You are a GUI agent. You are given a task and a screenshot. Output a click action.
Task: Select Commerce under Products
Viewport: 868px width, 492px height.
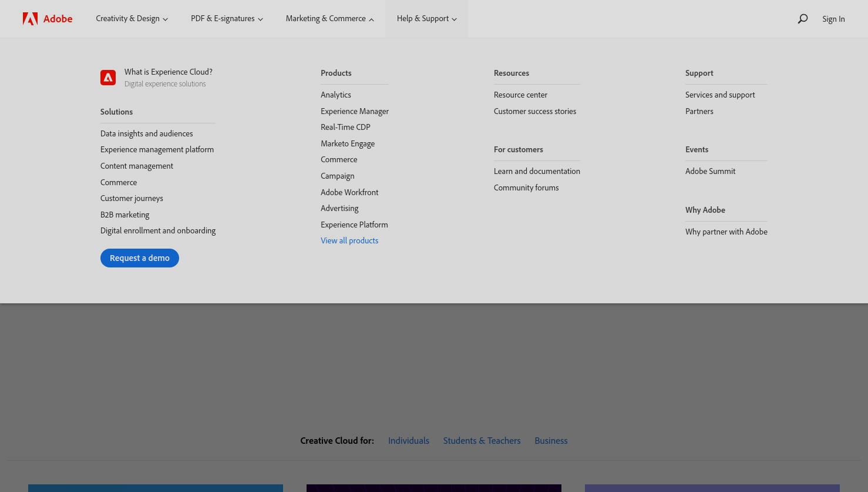pos(339,159)
